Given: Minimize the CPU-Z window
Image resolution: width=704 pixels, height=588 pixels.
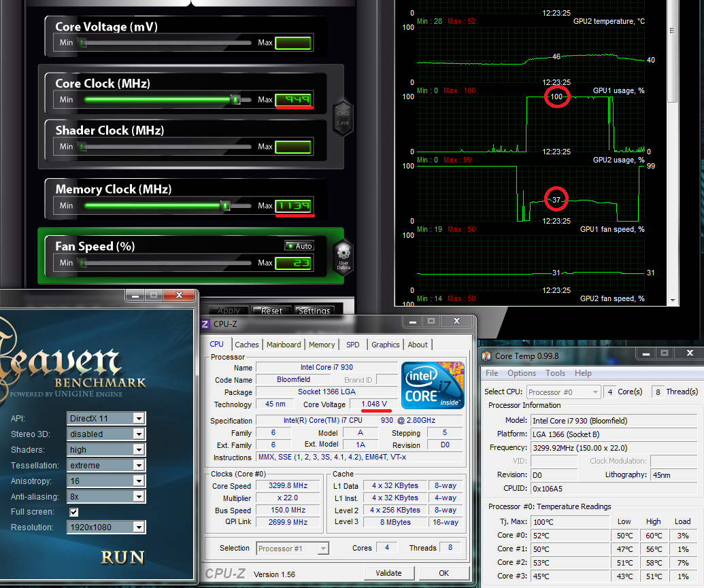Looking at the screenshot, I should (x=413, y=321).
